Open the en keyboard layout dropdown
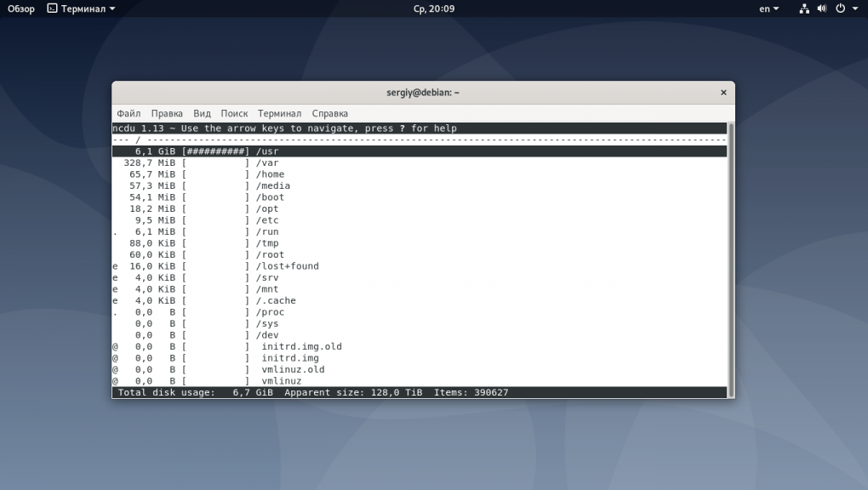The width and height of the screenshot is (868, 490). [x=768, y=9]
